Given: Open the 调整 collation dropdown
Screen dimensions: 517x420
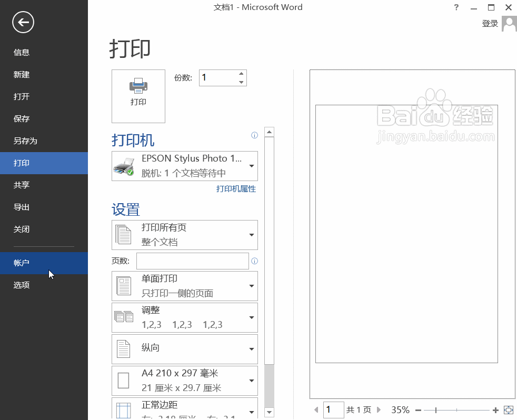Looking at the screenshot, I should [x=185, y=317].
